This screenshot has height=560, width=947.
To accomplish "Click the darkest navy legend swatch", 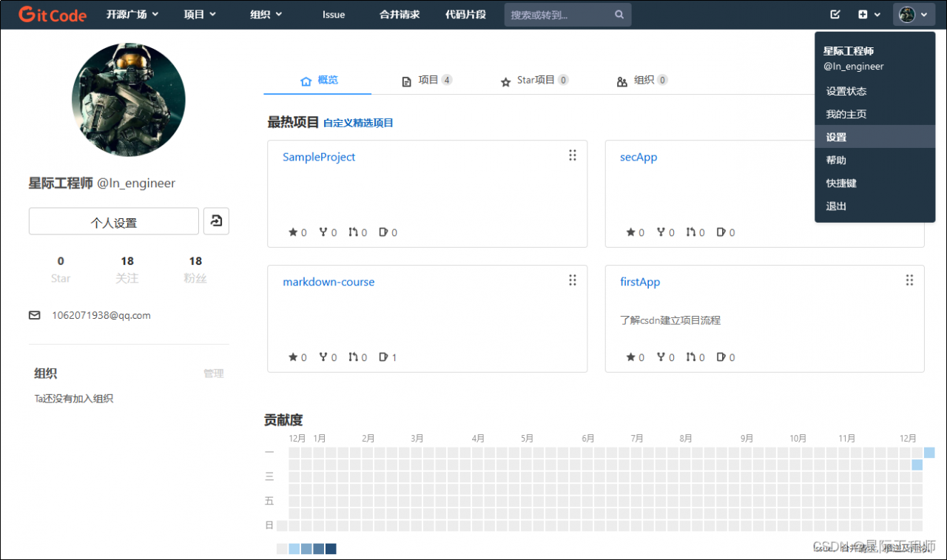I will tap(331, 549).
